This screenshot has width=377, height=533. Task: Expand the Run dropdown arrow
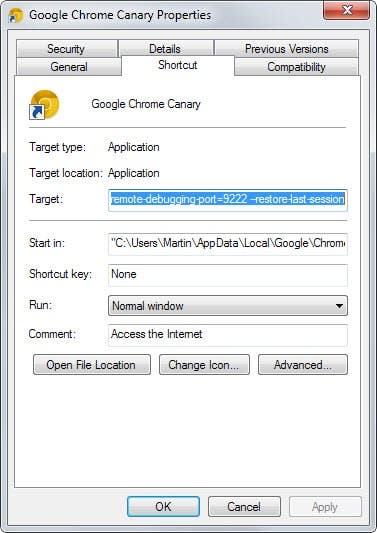point(339,306)
